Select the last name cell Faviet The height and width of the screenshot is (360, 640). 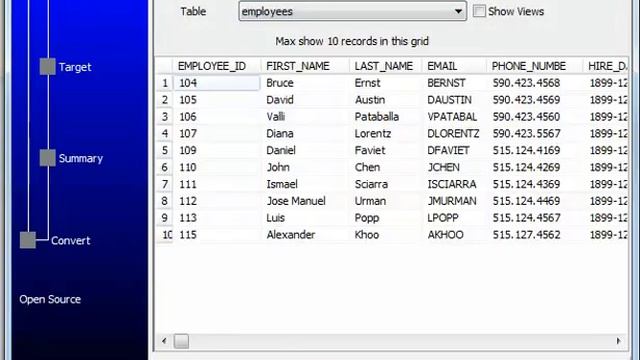tap(386, 150)
